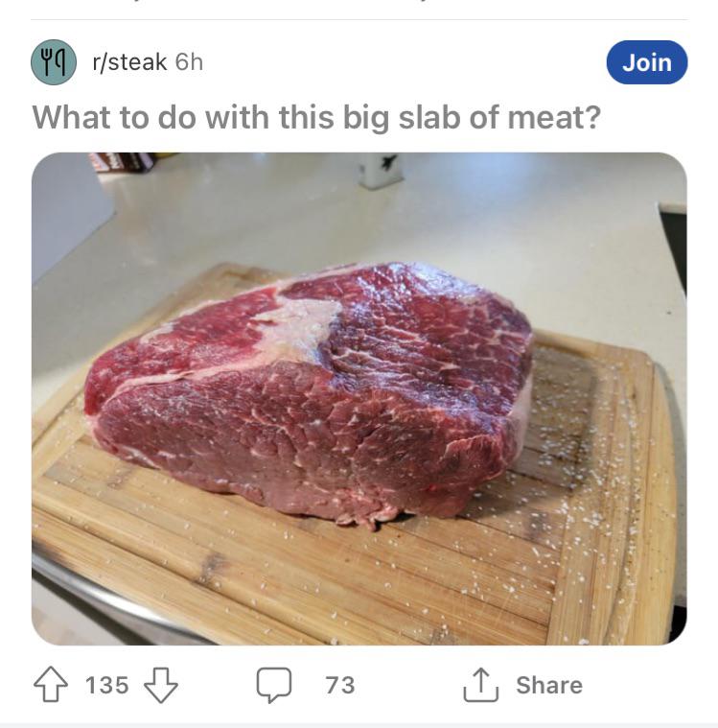
Task: Go to the r/steak subreddit name
Action: (129, 62)
